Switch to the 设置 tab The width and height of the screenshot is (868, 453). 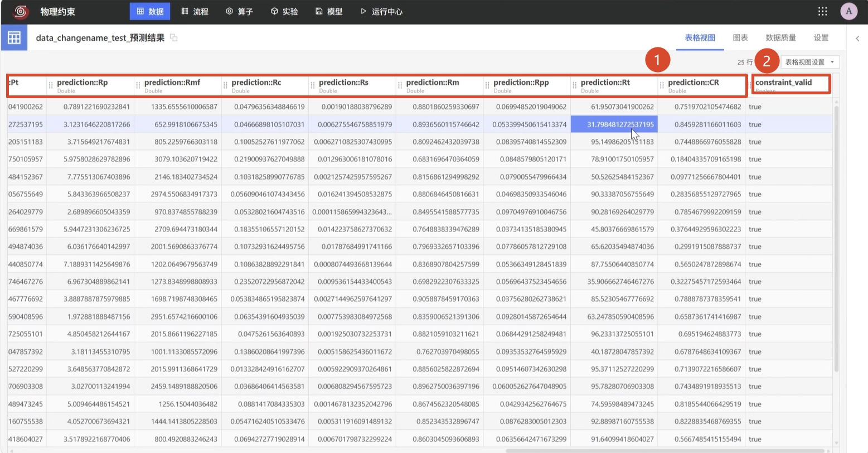[x=821, y=38]
